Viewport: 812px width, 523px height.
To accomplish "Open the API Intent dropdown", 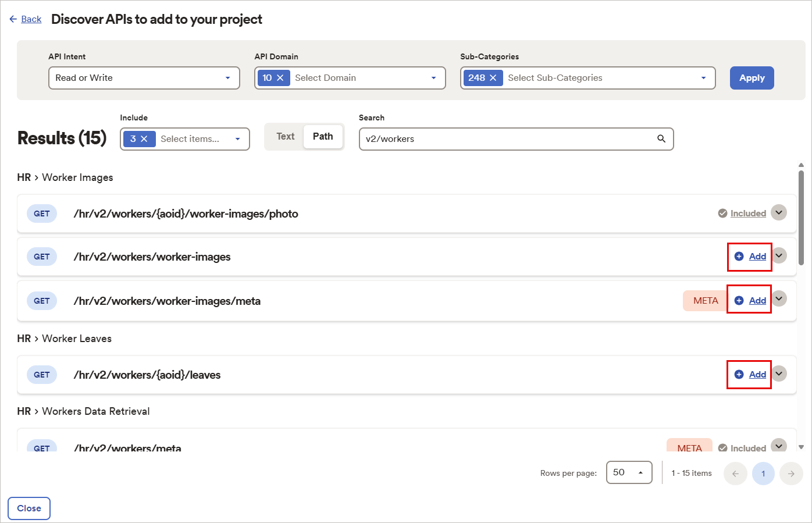I will [144, 78].
